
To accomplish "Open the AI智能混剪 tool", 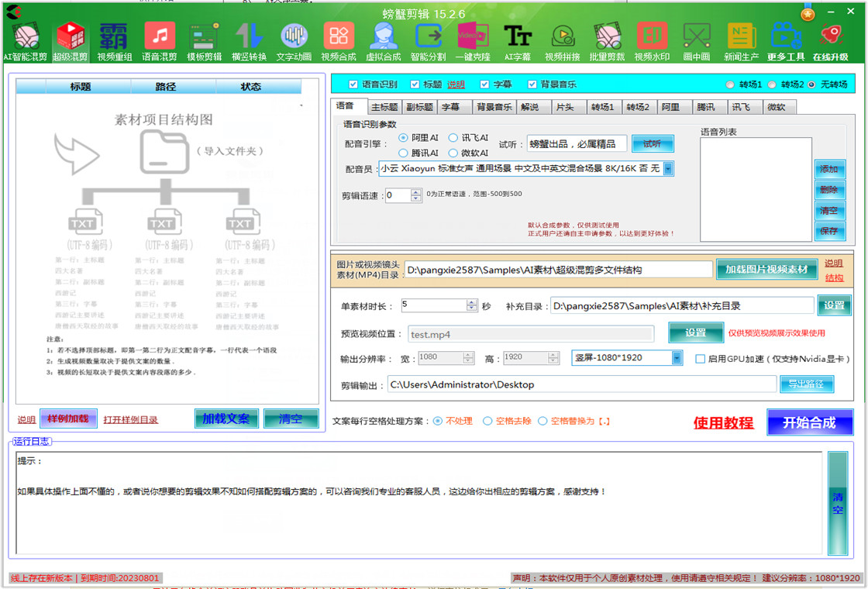I will (26, 42).
